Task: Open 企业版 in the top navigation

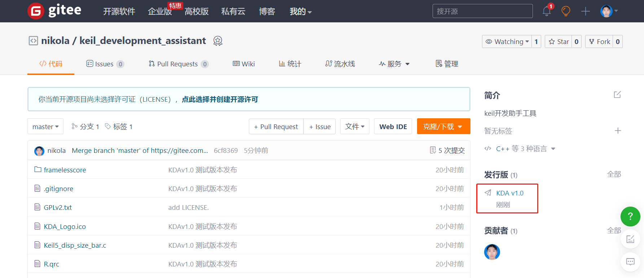Action: click(160, 12)
